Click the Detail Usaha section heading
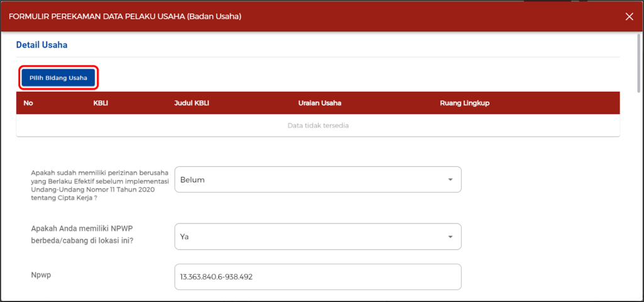The image size is (644, 302). (42, 45)
